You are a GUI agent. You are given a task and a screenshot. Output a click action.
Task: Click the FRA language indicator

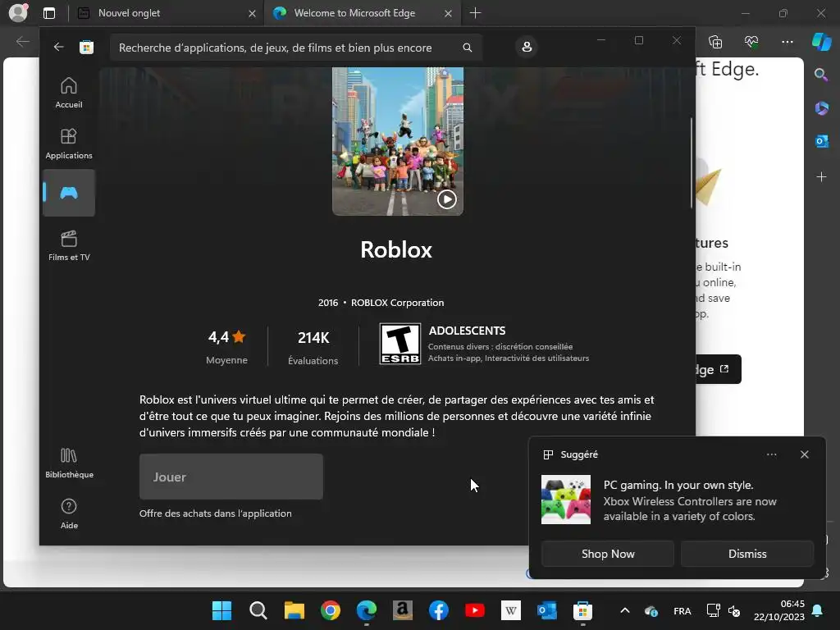pos(682,610)
